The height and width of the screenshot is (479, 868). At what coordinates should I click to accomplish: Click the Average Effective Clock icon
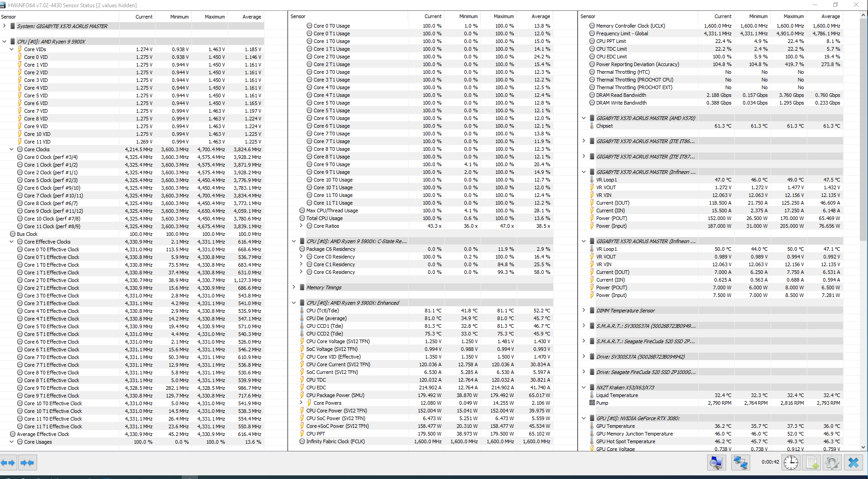pyautogui.click(x=13, y=434)
